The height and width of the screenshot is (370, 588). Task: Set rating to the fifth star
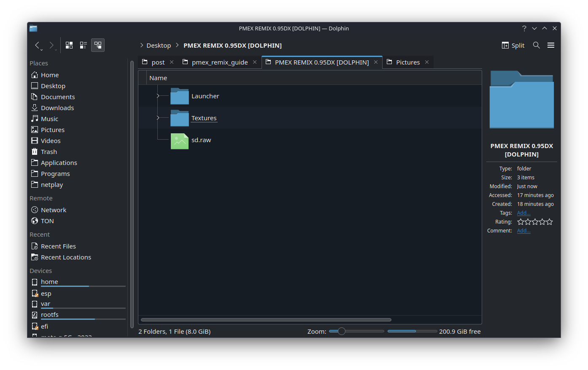549,222
